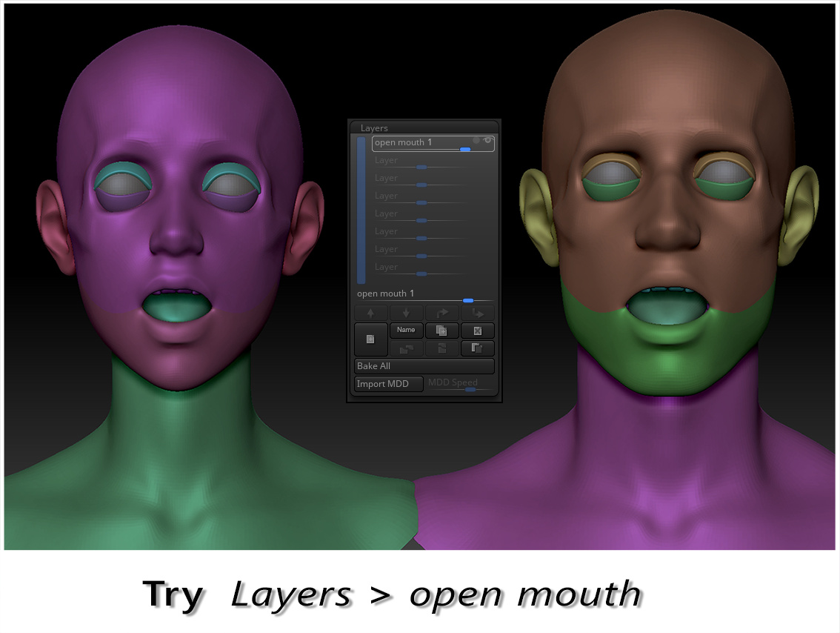Click the split layer icon
Image resolution: width=840 pixels, height=633 pixels.
point(406,348)
